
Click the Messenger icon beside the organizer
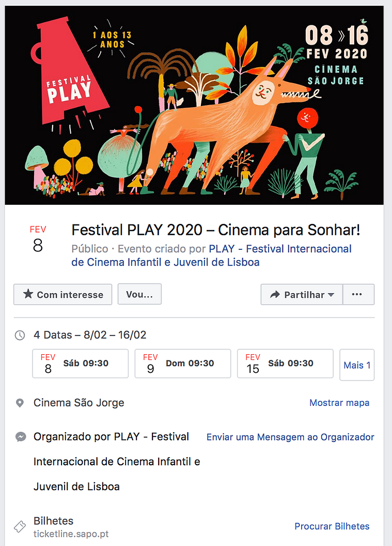click(21, 437)
